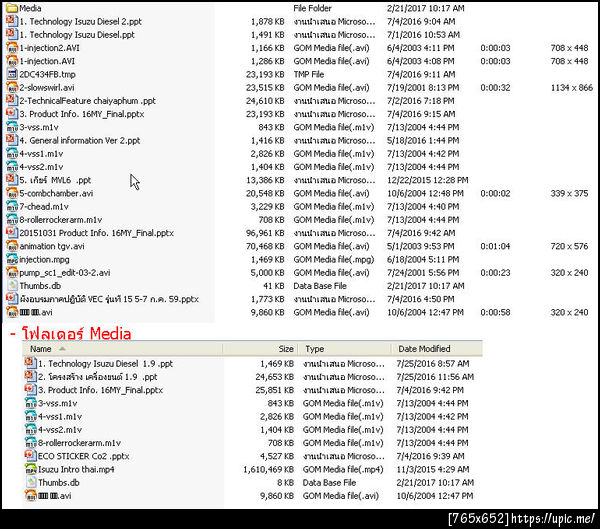This screenshot has width=600, height=529.
Task: Select upper list 4-vss1.m1v icon
Action: click(x=12, y=153)
